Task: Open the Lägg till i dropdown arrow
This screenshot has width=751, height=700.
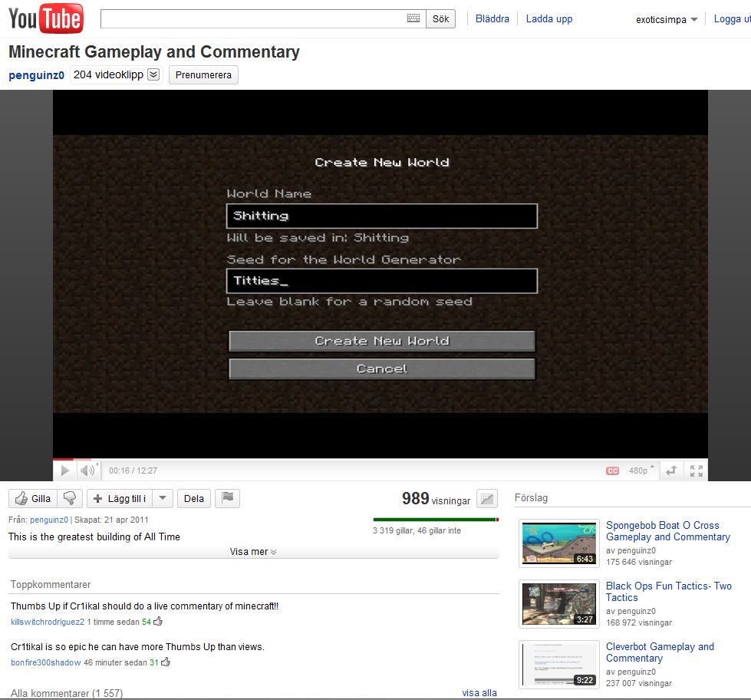Action: tap(163, 498)
